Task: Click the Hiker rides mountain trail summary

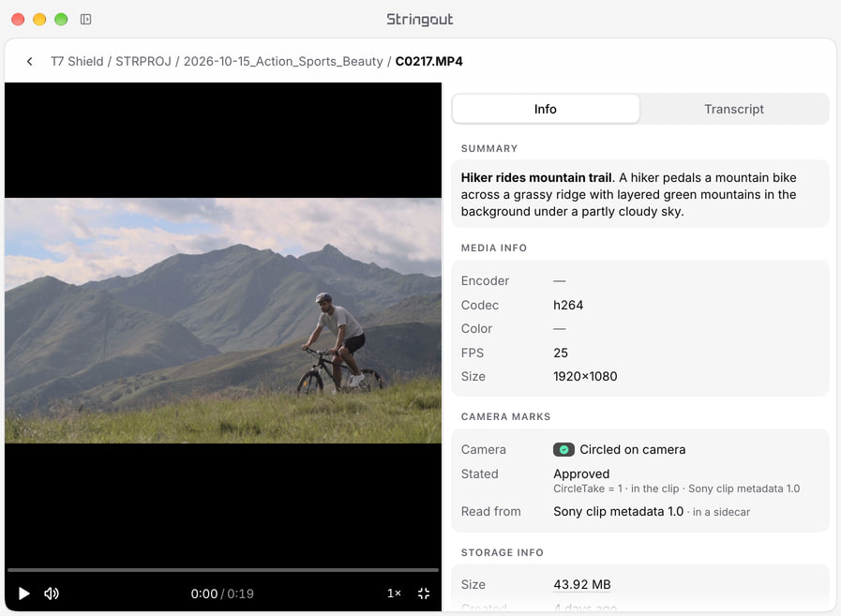Action: point(640,194)
